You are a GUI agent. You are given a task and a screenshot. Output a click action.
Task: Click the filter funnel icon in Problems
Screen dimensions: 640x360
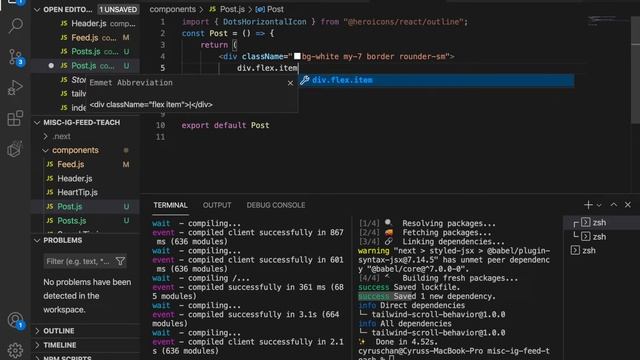point(120,261)
